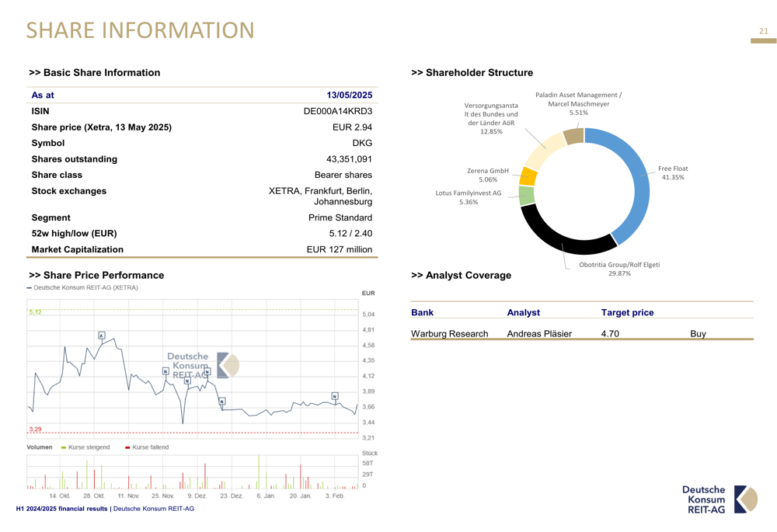This screenshot has height=532, width=777.
Task: Click the '58T' volume axis value
Action: [368, 464]
